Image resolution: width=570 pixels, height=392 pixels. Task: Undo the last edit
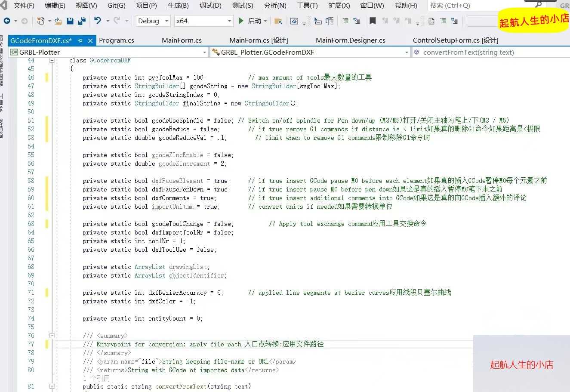click(98, 21)
